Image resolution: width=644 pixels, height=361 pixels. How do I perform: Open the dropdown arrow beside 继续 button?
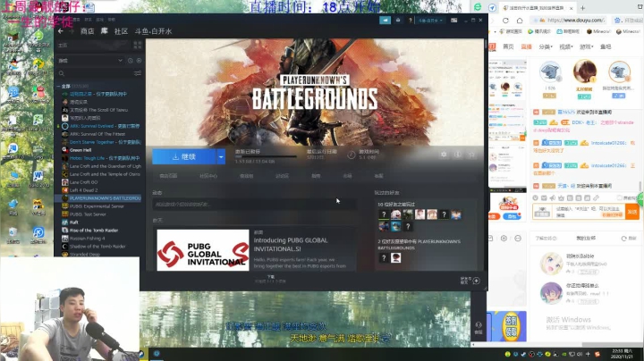(221, 156)
